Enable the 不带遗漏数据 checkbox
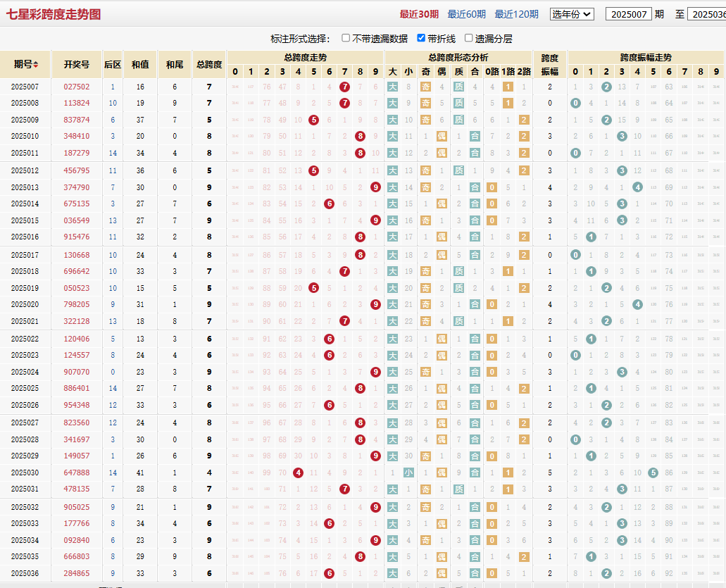726x588 pixels. [346, 38]
